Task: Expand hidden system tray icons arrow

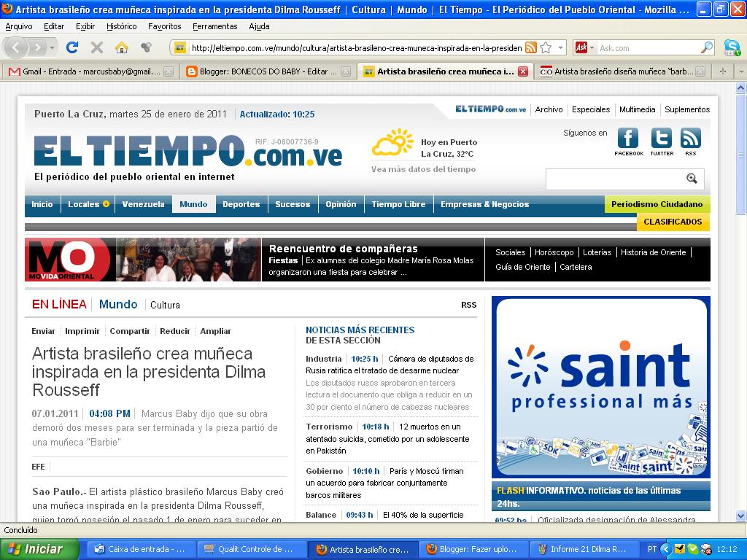Action: tap(666, 549)
